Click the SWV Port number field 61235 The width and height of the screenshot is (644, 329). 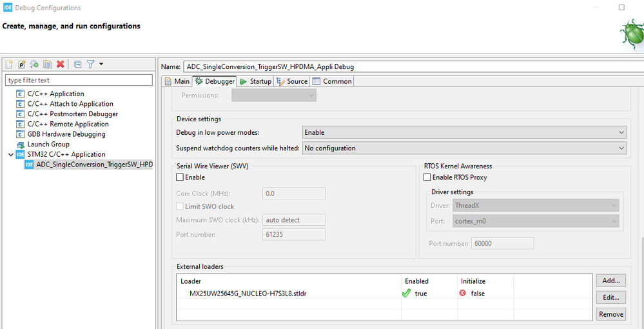294,234
